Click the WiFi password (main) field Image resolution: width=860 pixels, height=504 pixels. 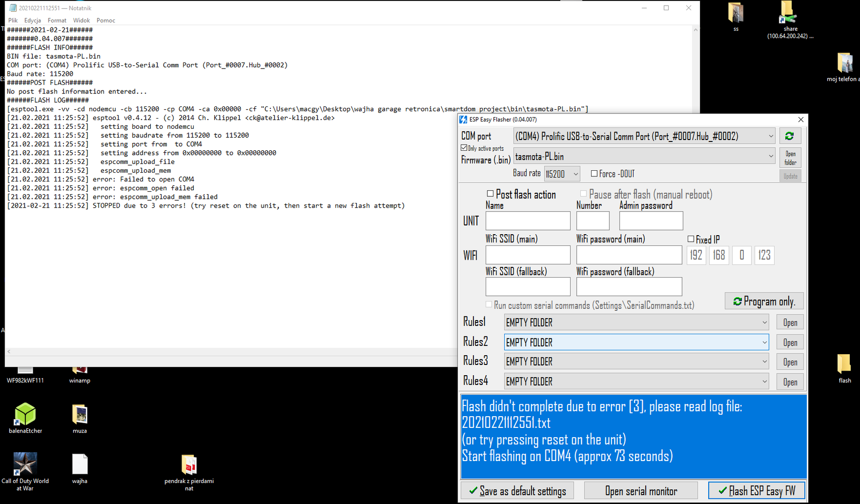[x=629, y=255]
